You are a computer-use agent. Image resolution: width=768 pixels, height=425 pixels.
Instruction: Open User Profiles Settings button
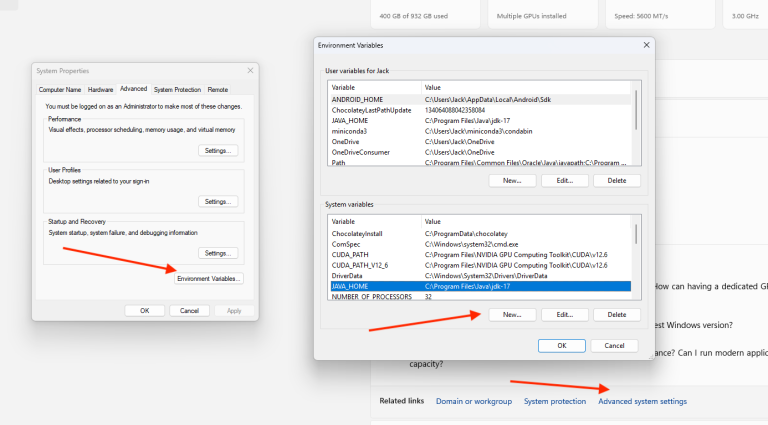218,201
